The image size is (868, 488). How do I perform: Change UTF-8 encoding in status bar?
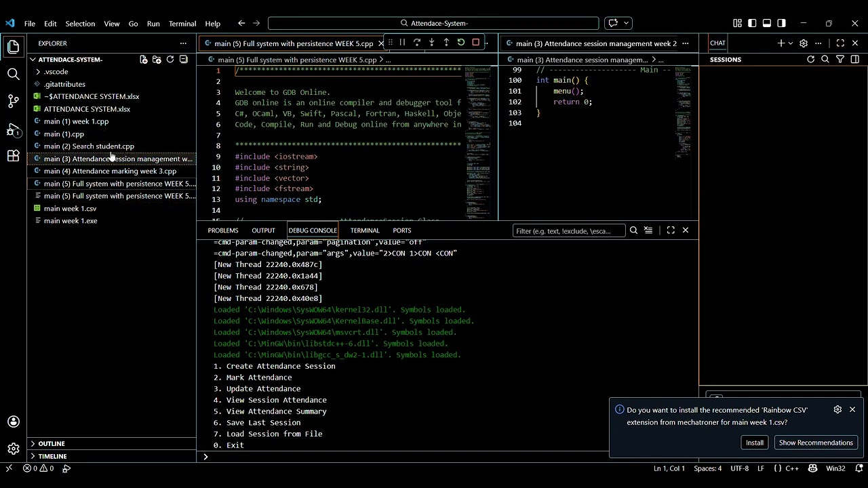pyautogui.click(x=740, y=468)
